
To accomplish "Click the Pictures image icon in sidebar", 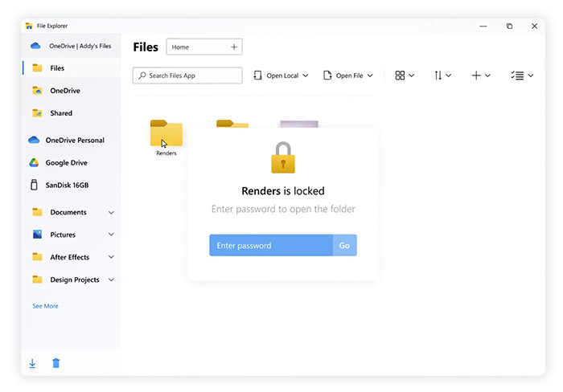I will (37, 235).
